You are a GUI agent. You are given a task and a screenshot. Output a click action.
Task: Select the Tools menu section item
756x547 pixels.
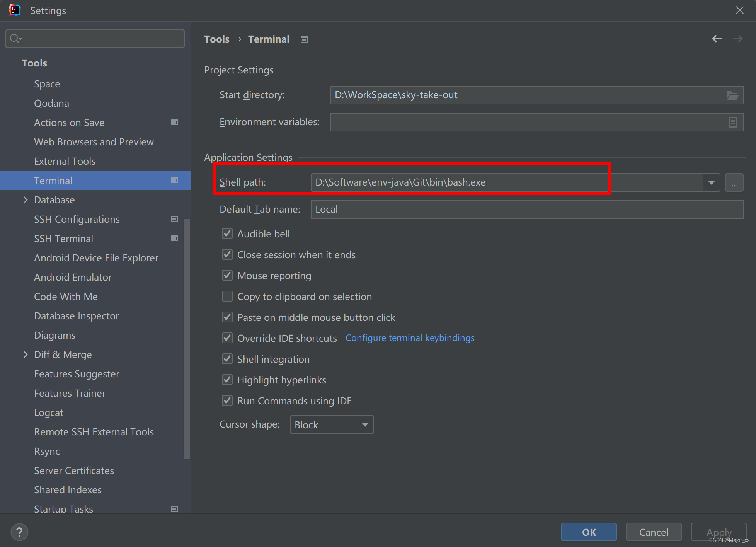click(34, 63)
